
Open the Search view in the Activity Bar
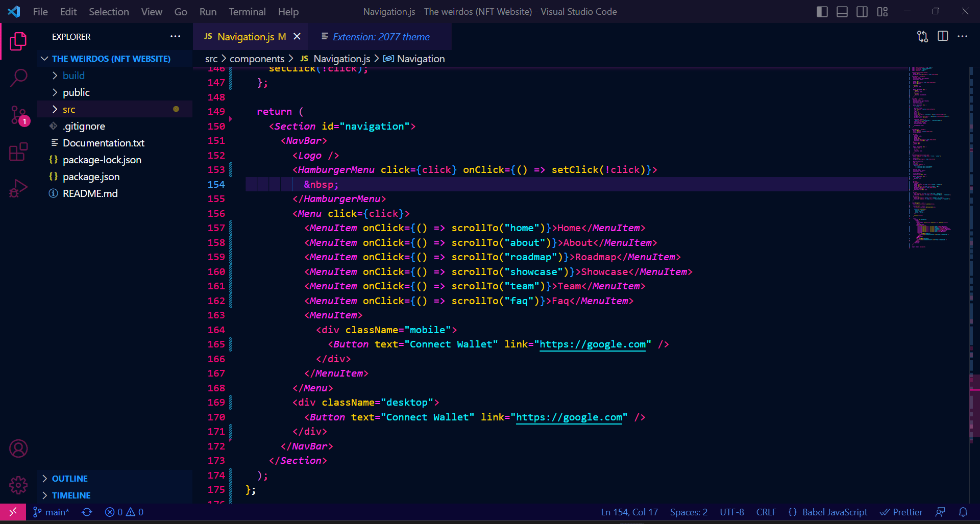click(x=18, y=78)
